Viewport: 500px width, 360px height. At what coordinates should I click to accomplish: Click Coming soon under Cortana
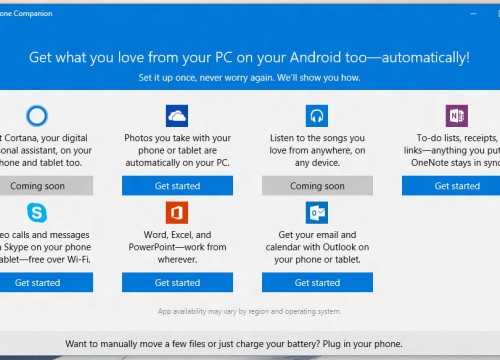46,186
